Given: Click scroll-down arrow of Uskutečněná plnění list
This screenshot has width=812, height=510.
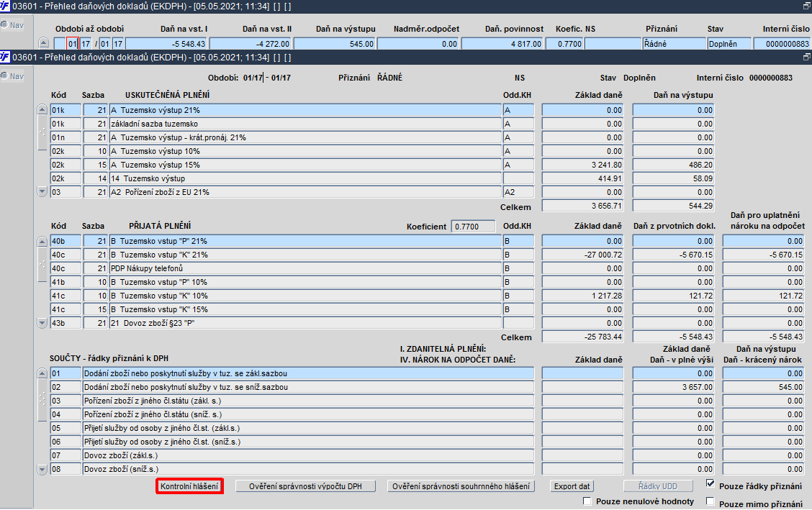Looking at the screenshot, I should pos(42,191).
